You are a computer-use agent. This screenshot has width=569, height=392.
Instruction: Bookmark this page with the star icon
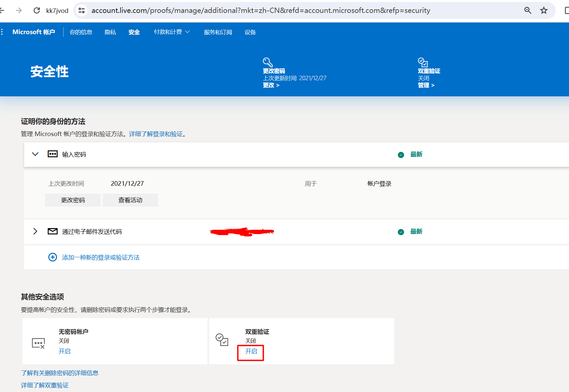tap(544, 11)
